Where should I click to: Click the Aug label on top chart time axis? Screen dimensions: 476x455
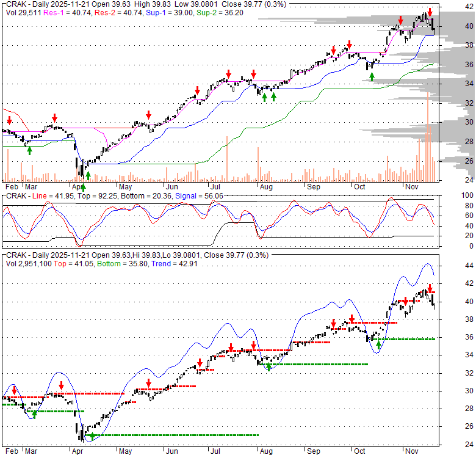[266, 187]
